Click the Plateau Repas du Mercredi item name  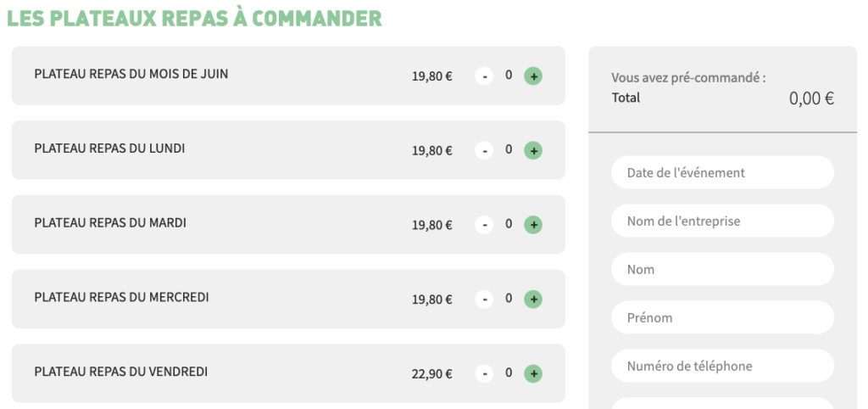pos(121,297)
